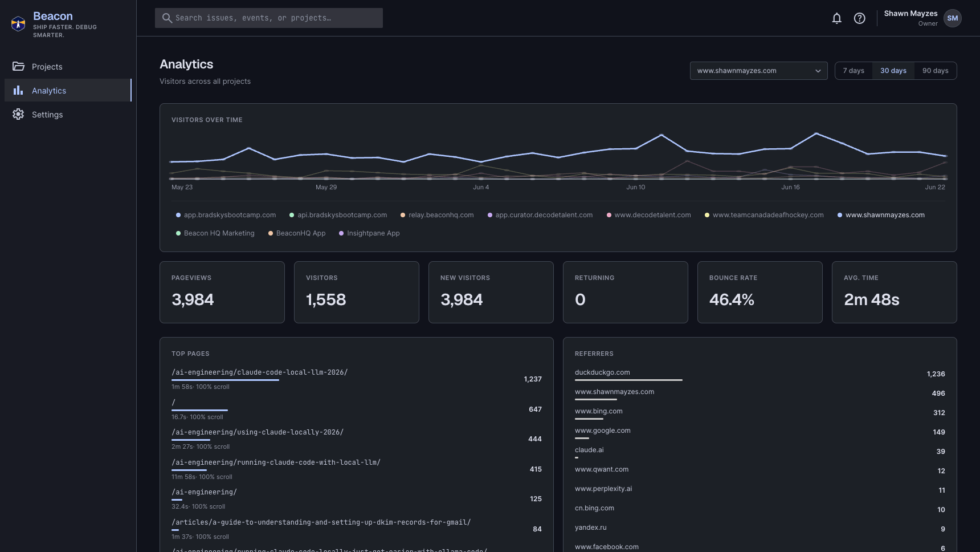Click yandex.ru referrer
980x552 pixels.
[x=590, y=527]
